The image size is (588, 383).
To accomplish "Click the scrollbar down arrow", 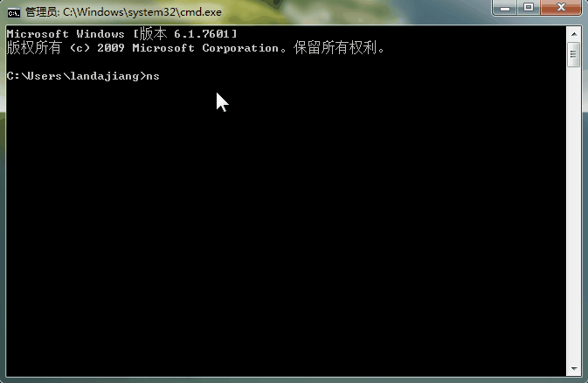I will coord(574,369).
